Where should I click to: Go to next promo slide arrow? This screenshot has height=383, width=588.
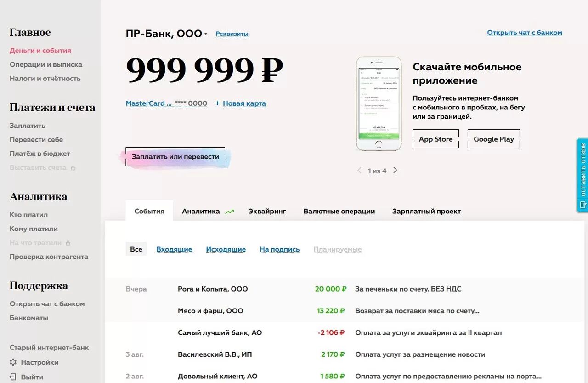tap(395, 171)
